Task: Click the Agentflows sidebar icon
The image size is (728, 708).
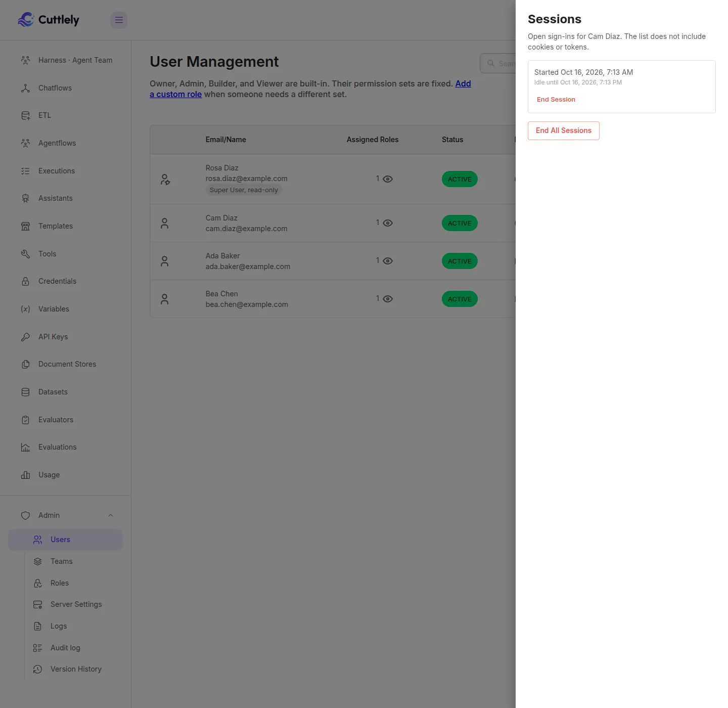Action: [x=25, y=143]
